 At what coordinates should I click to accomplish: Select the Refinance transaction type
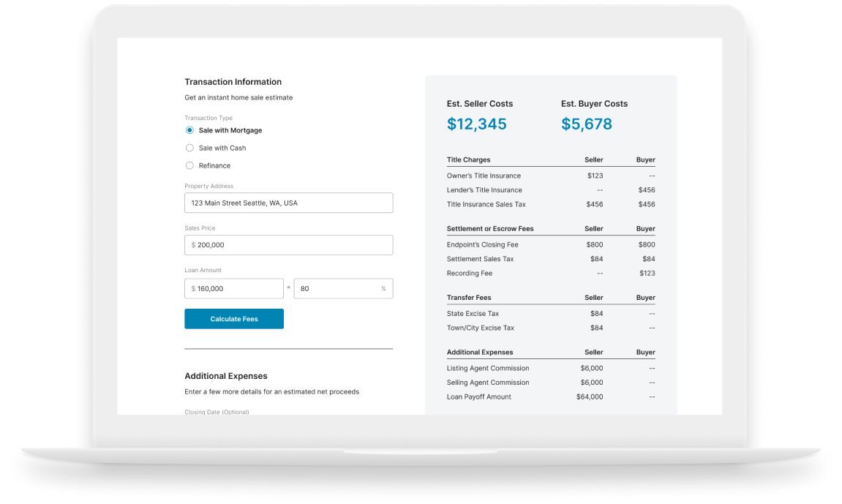coord(189,165)
